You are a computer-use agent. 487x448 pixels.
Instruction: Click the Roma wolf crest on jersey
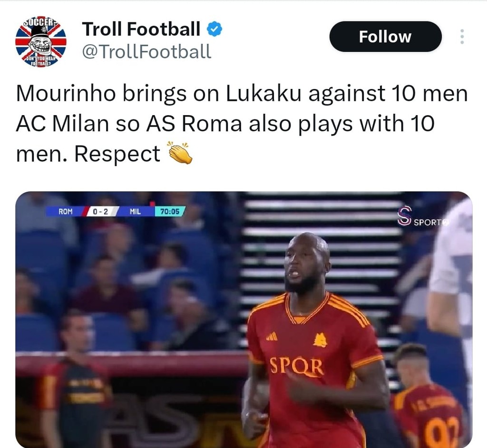coord(320,340)
